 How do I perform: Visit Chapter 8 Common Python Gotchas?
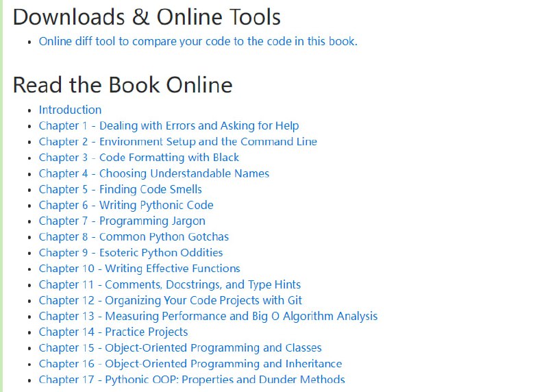point(134,236)
